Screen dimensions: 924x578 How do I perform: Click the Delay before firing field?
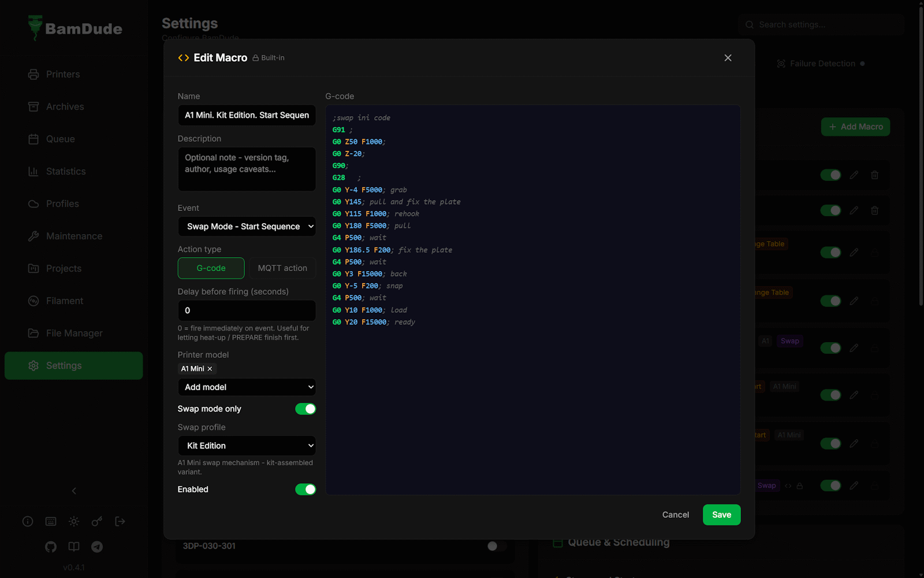pyautogui.click(x=247, y=310)
